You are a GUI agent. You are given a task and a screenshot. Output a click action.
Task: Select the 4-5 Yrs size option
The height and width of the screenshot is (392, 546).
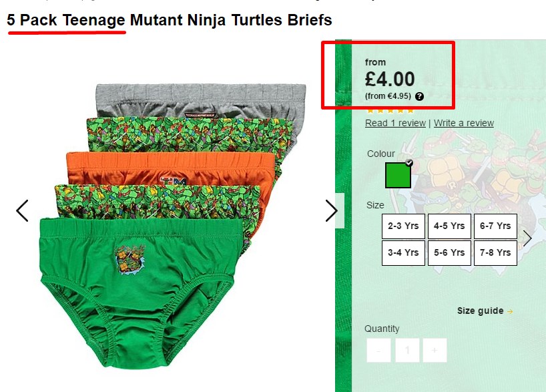[x=449, y=226]
